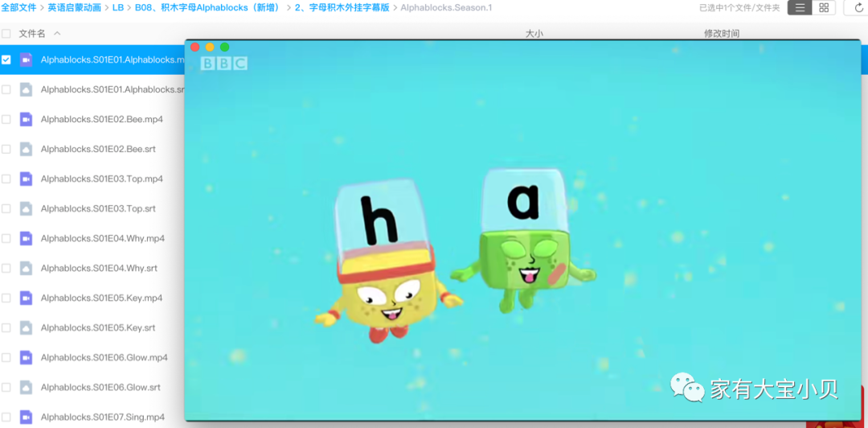Close the video player window

194,47
